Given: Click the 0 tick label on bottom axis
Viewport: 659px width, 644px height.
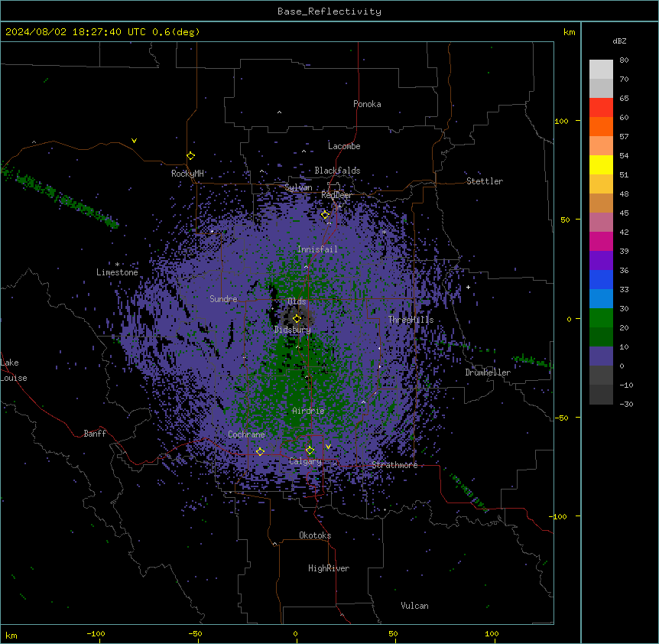Looking at the screenshot, I should coord(295,633).
